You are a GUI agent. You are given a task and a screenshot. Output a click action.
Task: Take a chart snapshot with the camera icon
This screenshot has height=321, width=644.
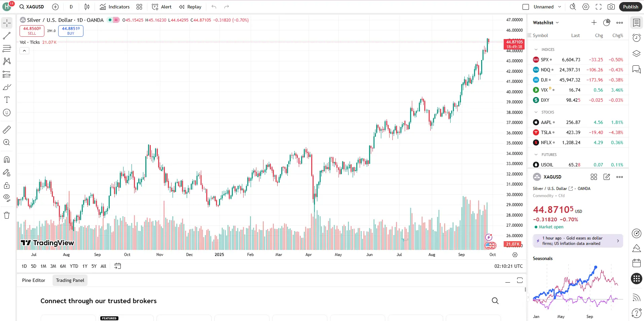[611, 7]
